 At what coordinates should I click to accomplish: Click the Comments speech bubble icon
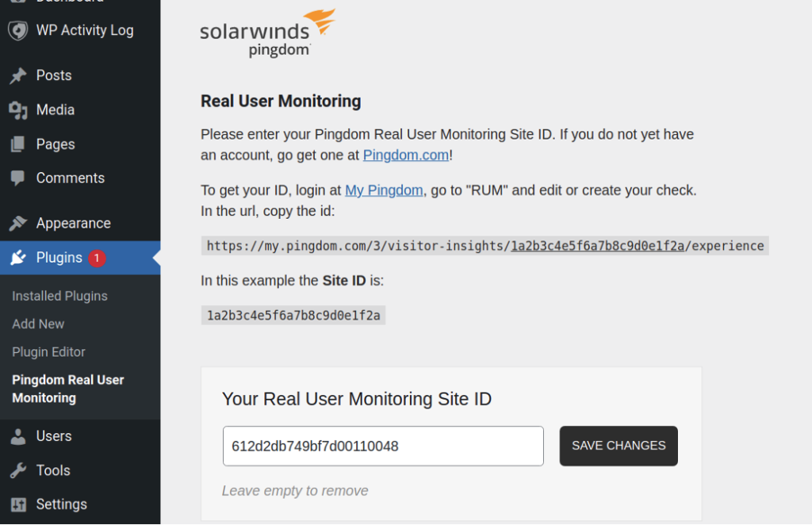click(x=18, y=178)
